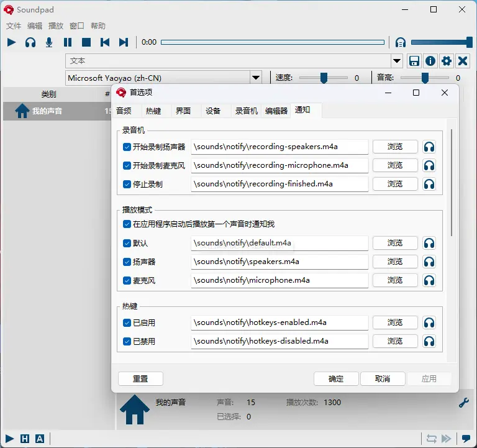Toggle the A icon in status bar
Viewport: 477px width, 448px height.
40,439
